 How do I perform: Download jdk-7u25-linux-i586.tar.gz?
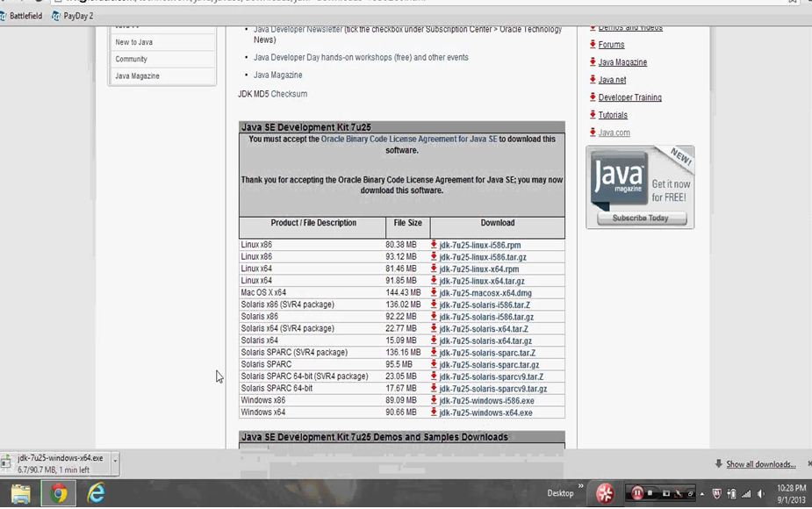(483, 257)
